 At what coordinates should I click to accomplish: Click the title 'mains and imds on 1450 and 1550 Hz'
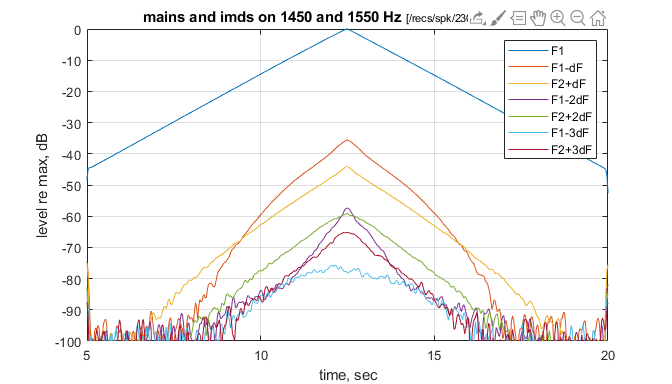pyautogui.click(x=272, y=17)
